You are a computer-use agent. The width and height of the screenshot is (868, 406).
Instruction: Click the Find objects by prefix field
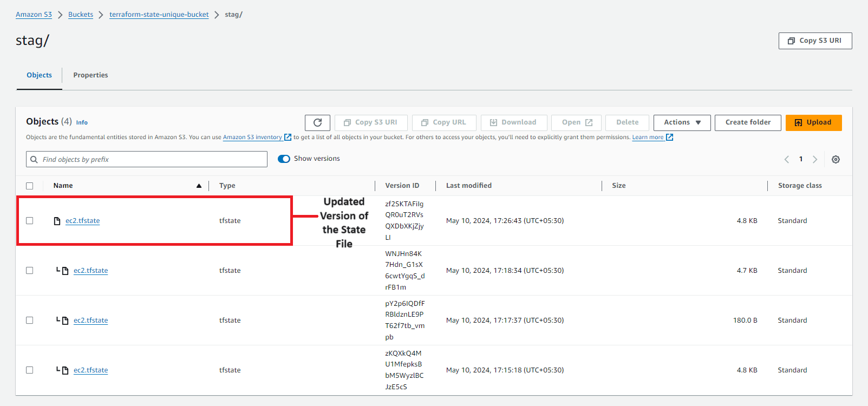tap(152, 160)
